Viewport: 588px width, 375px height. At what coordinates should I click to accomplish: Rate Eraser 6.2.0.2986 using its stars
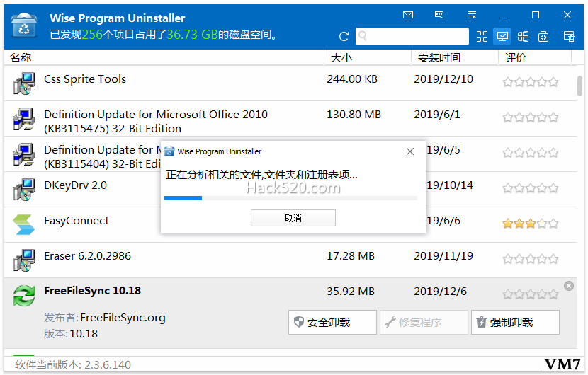530,259
